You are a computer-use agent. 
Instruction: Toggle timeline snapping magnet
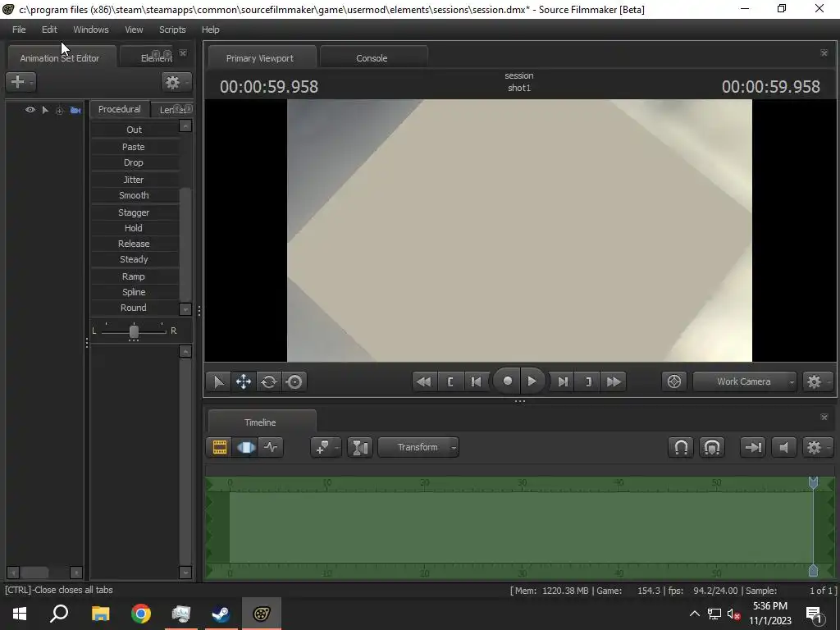pos(681,447)
